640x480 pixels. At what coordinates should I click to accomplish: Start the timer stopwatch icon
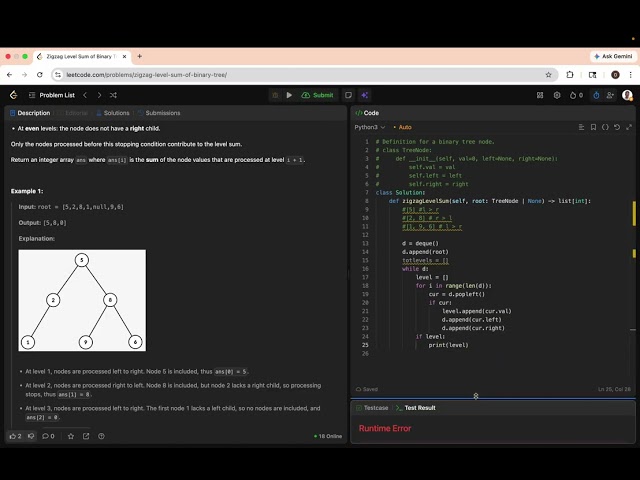click(x=596, y=95)
